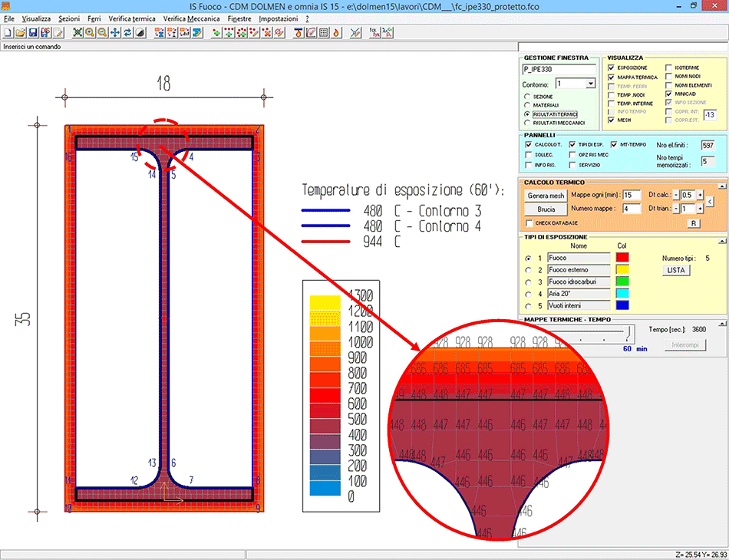
Task: Click the flame under red bar toolbar icon
Action: 299,32
